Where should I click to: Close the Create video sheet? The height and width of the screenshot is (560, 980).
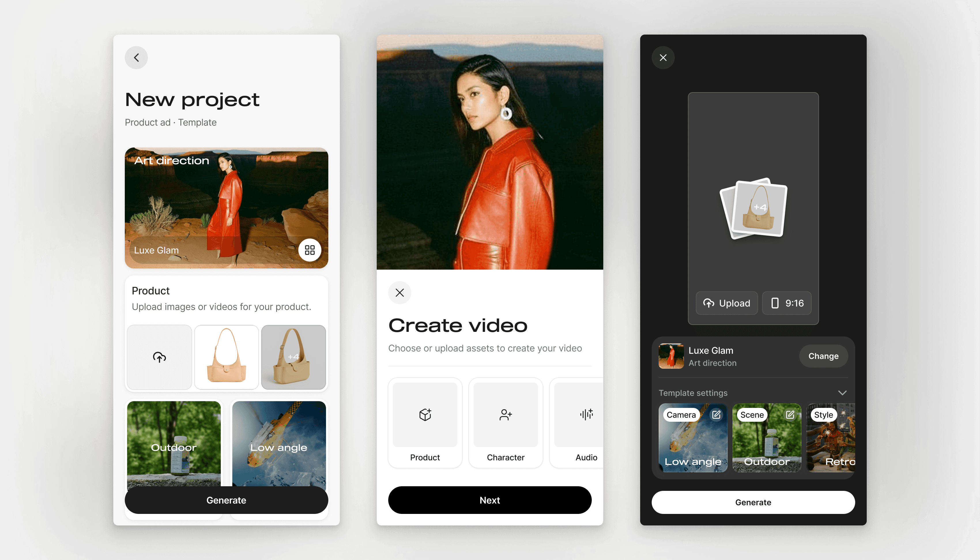(x=400, y=293)
